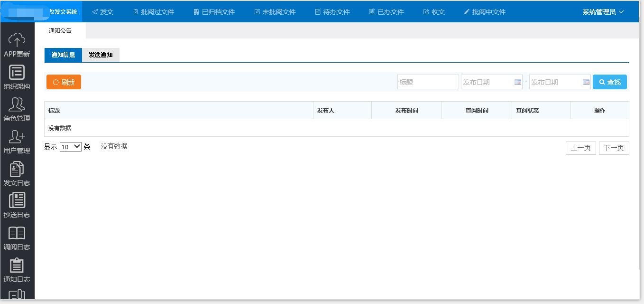The width and height of the screenshot is (644, 304).
Task: Open calendar icon of start date field
Action: [518, 82]
